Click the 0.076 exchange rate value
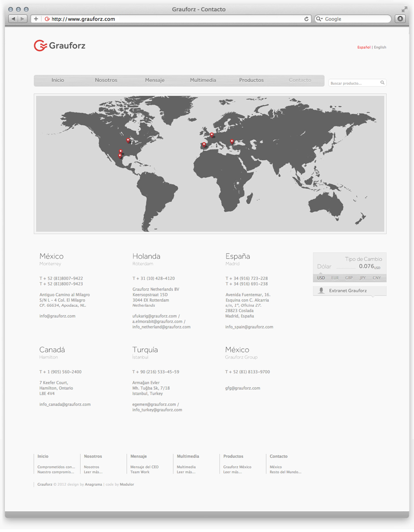The width and height of the screenshot is (414, 532). [x=367, y=266]
